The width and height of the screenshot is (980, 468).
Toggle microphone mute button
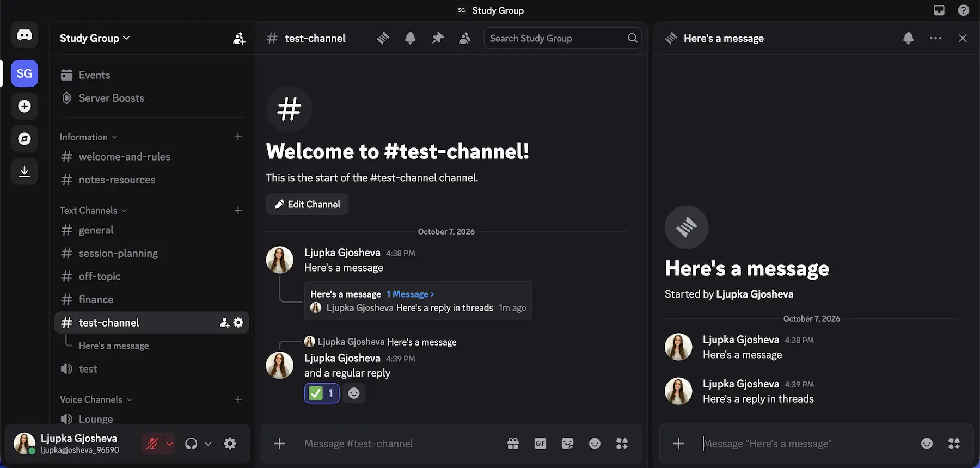[152, 444]
